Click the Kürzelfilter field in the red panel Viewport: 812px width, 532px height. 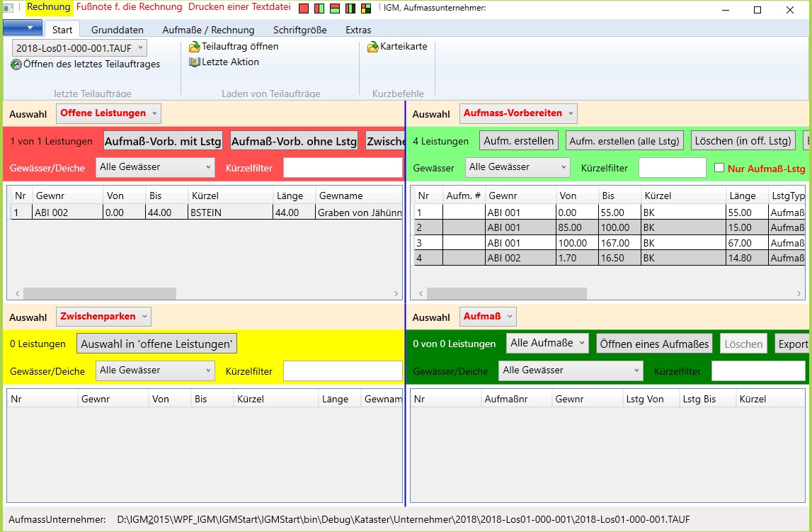[343, 168]
